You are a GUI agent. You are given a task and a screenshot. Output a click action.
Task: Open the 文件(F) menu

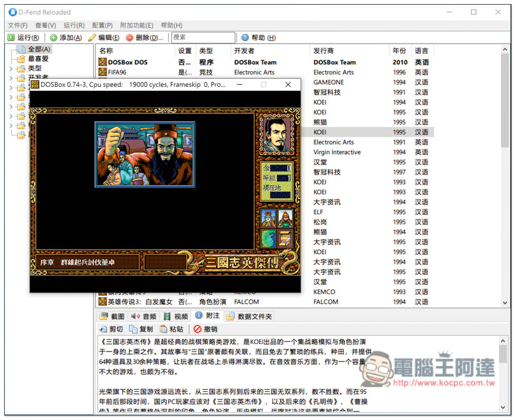pos(18,25)
